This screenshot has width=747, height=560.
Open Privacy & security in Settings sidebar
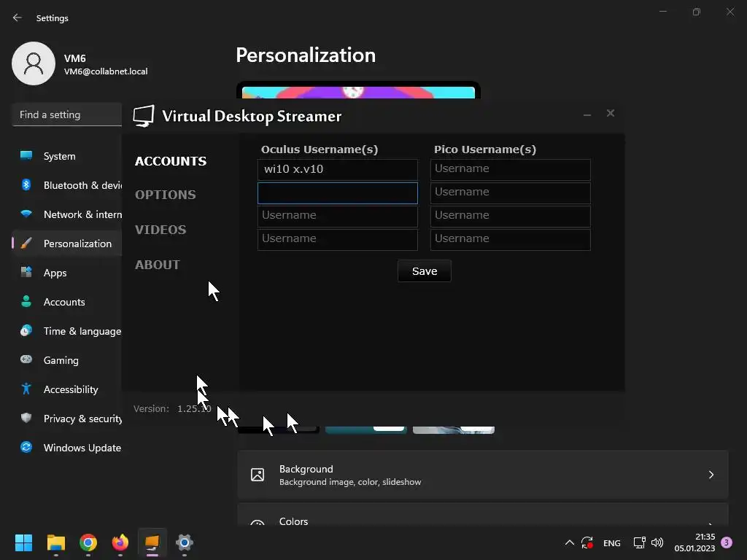tap(66, 419)
